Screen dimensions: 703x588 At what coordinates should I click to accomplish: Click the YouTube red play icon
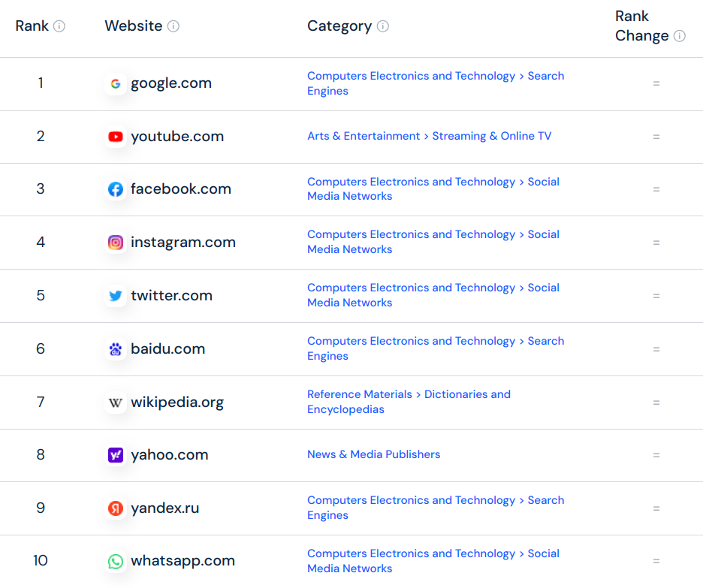[x=116, y=137]
